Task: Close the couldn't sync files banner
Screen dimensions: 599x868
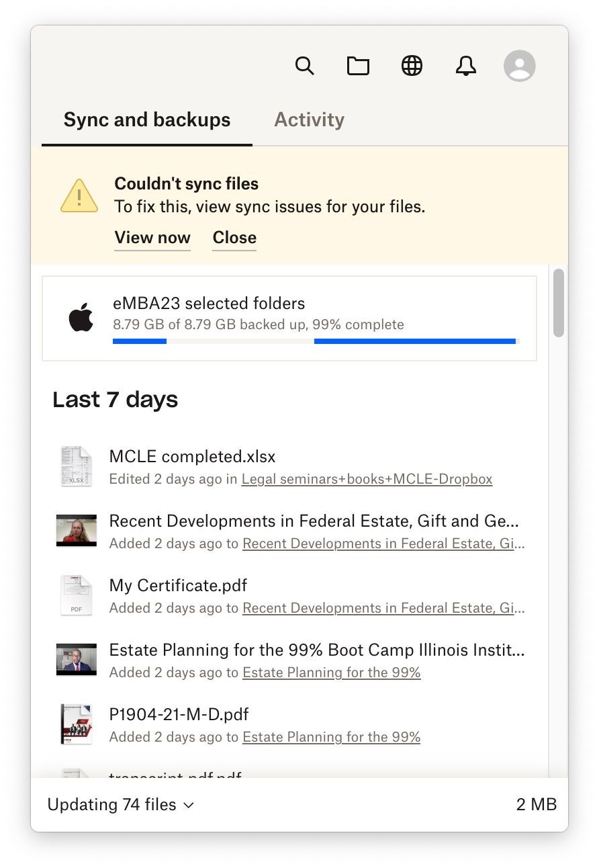Action: pos(234,238)
